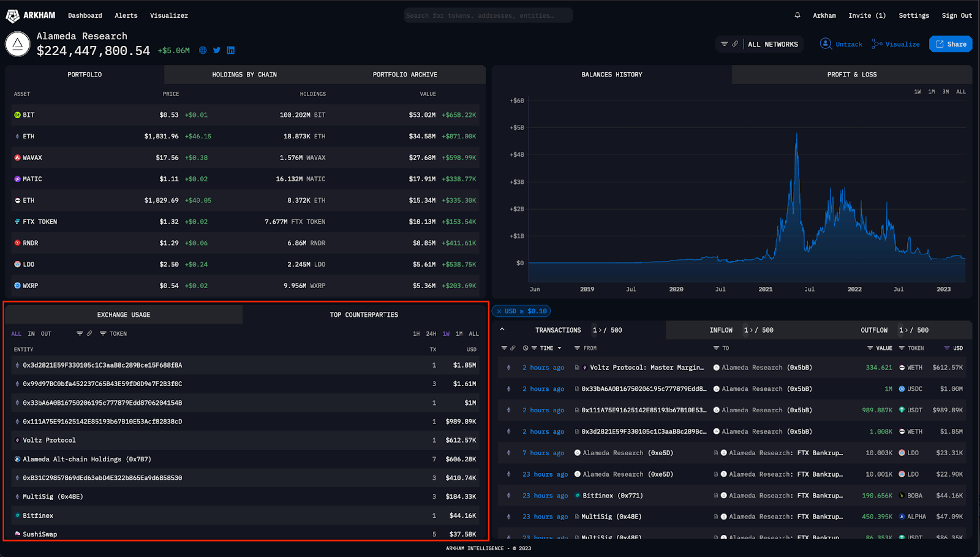Click the Bitfinex entity icon in counterparties
The width and height of the screenshot is (980, 557).
click(x=17, y=515)
